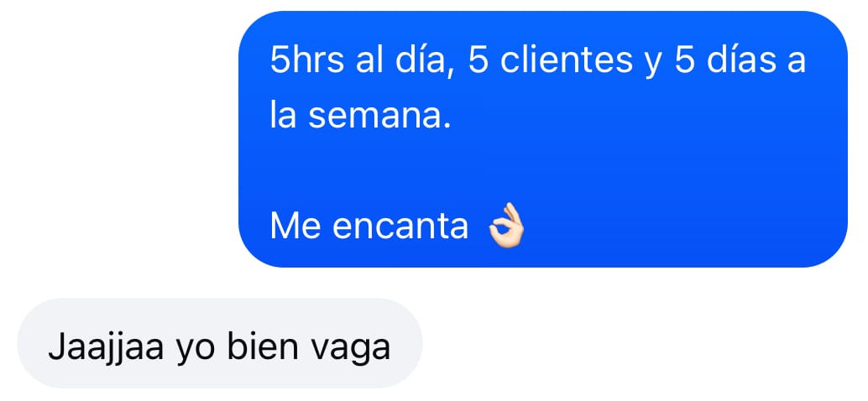The height and width of the screenshot is (401, 868).
Task: Click the word 'la' starting second line
Action: tap(283, 115)
